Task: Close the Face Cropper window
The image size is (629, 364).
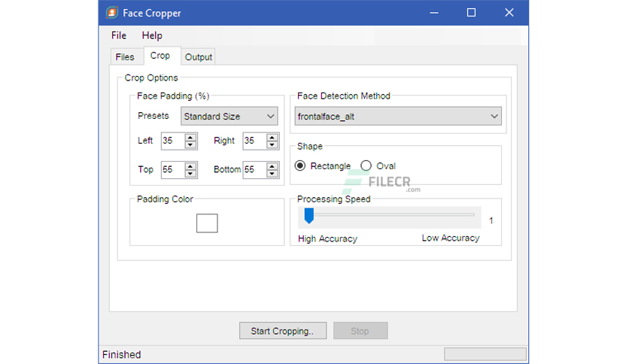Action: pos(509,13)
